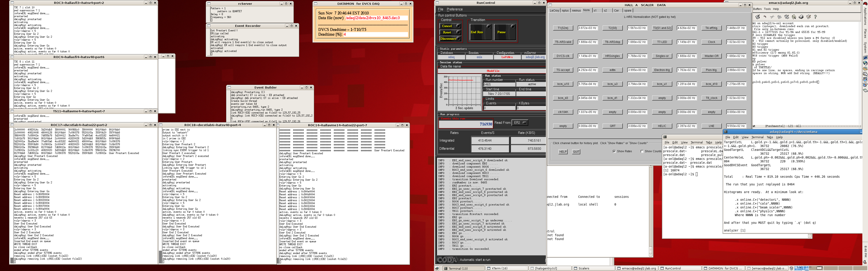Click the KBytes limit input field

531,108
